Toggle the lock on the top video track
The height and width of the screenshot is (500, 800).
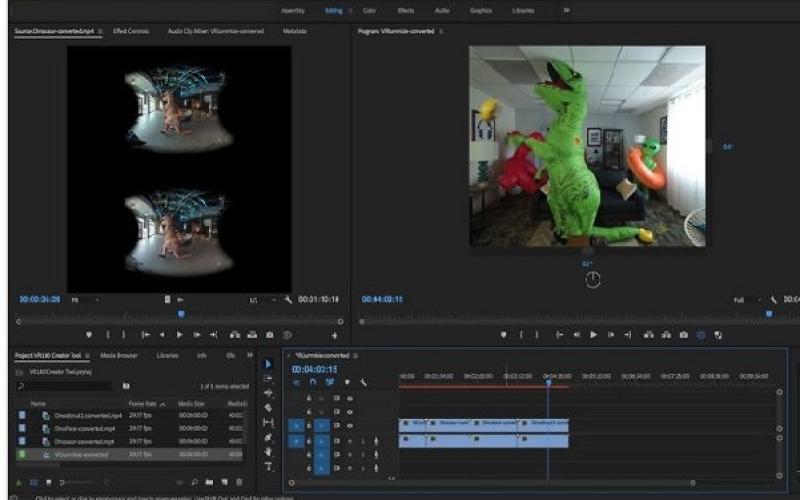pos(309,398)
